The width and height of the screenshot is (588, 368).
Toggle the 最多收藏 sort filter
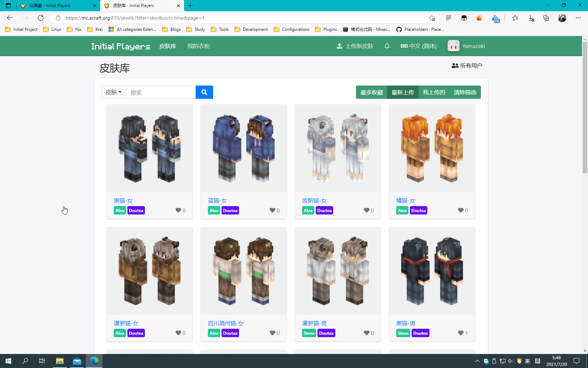coord(371,92)
